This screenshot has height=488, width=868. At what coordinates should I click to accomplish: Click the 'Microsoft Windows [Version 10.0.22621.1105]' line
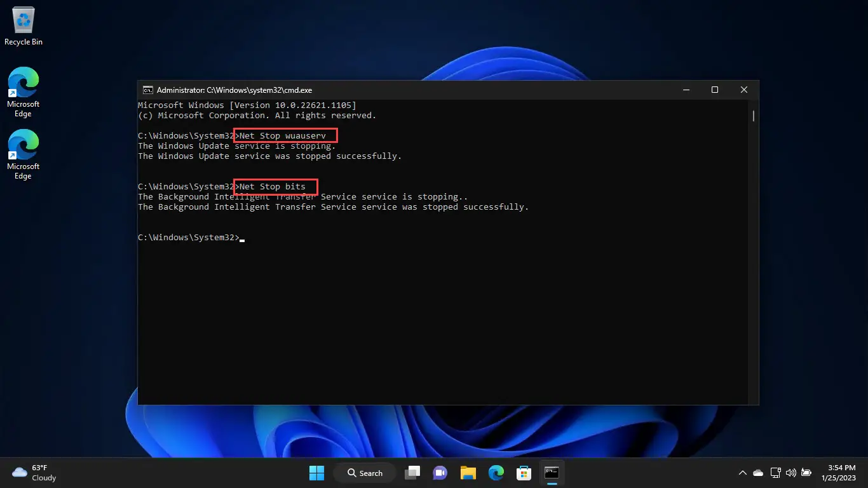click(x=247, y=105)
